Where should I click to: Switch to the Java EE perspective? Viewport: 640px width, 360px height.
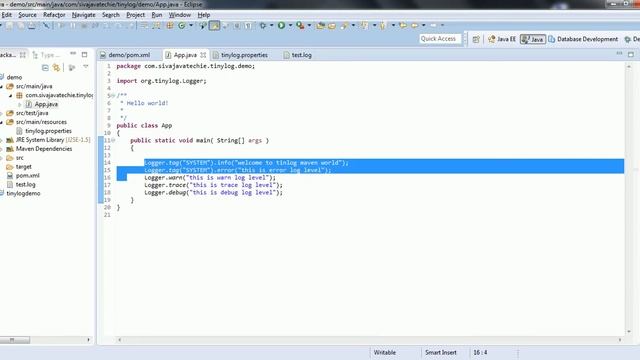coord(502,39)
